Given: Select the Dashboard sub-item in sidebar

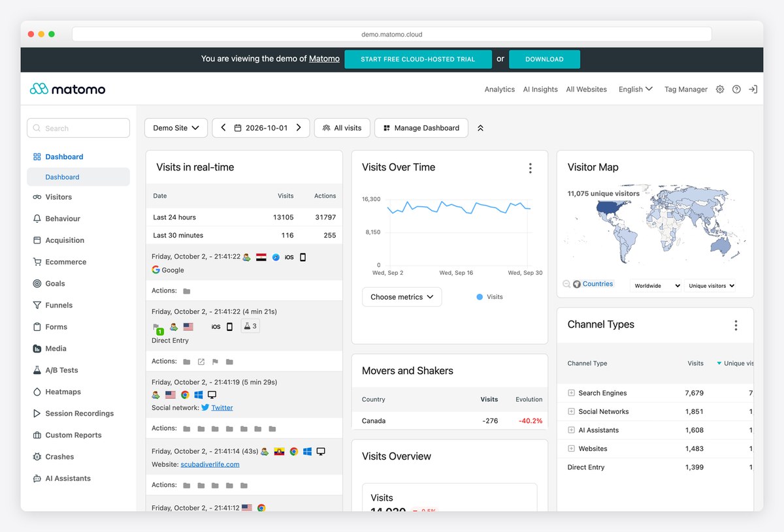Looking at the screenshot, I should [78, 177].
